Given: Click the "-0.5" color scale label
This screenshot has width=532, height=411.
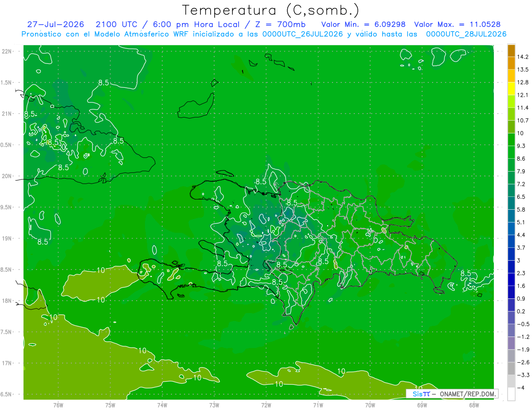Looking at the screenshot, I should pyautogui.click(x=523, y=324).
